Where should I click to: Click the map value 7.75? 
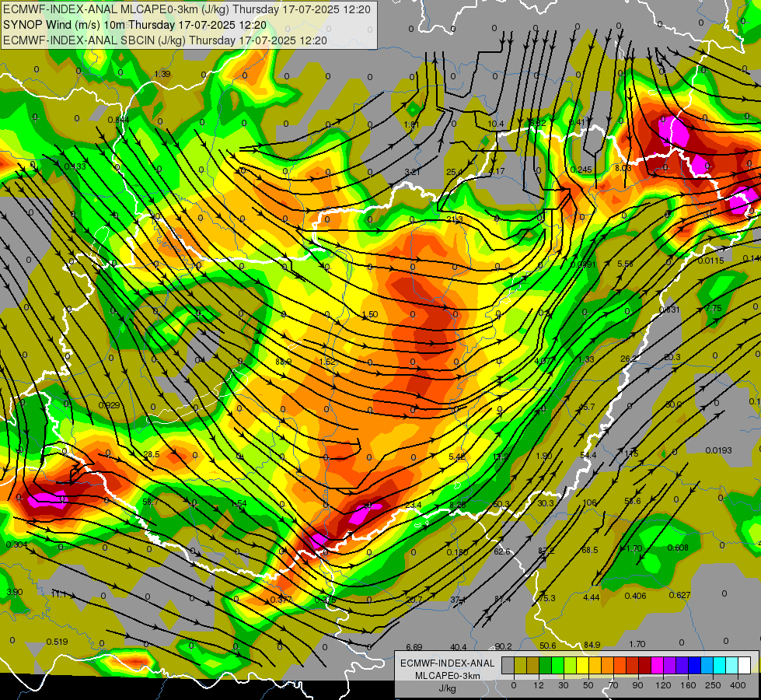coord(714,309)
